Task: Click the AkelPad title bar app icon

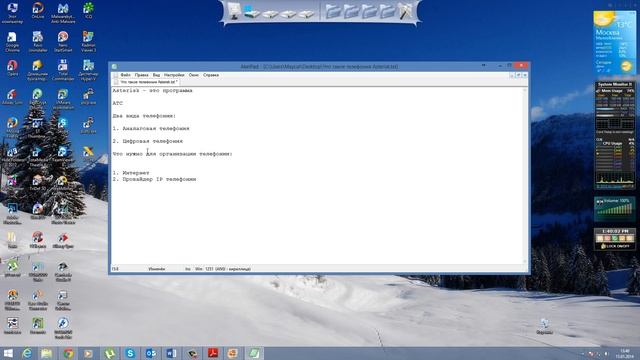Action: coord(115,66)
